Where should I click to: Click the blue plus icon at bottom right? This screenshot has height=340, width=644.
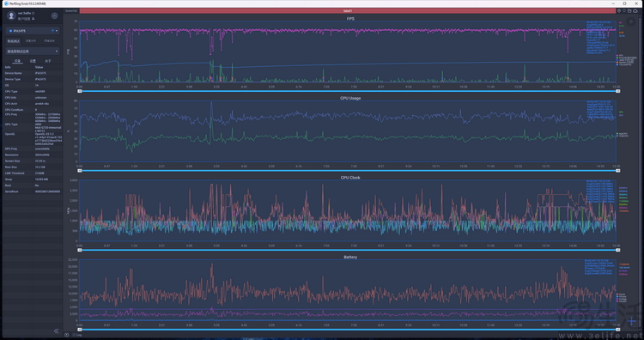tap(631, 321)
